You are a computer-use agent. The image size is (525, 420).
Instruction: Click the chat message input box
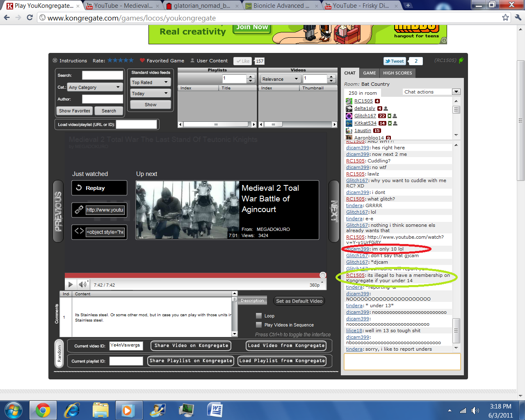(x=402, y=362)
